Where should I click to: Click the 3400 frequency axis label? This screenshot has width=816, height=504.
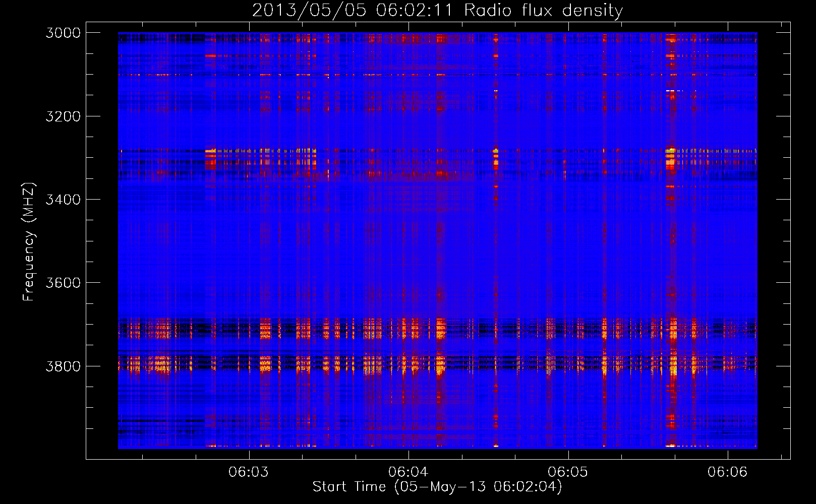[63, 200]
